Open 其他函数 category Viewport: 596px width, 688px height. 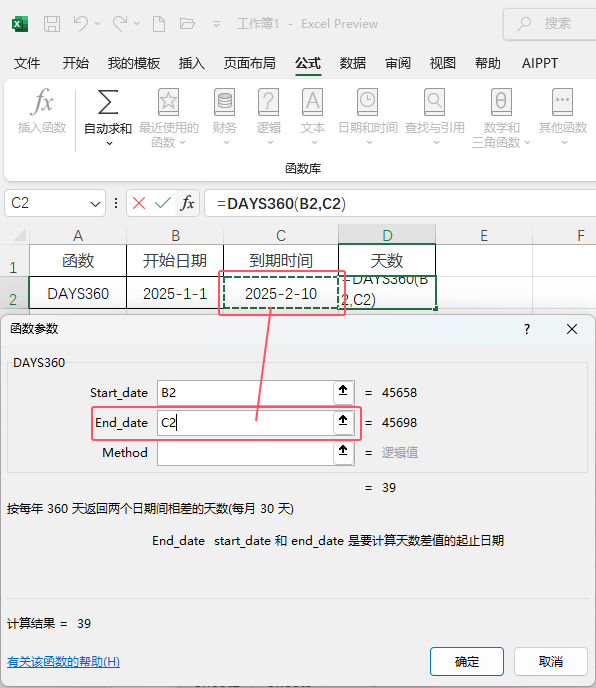[563, 117]
